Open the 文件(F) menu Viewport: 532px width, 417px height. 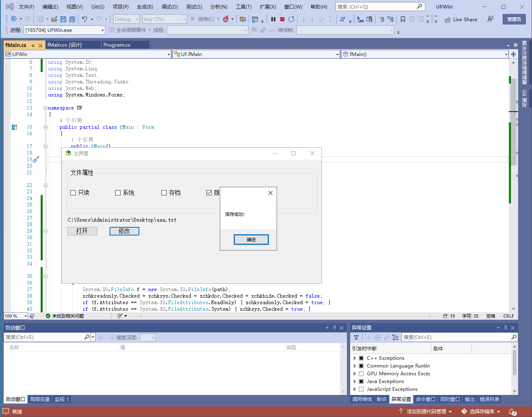click(x=27, y=7)
